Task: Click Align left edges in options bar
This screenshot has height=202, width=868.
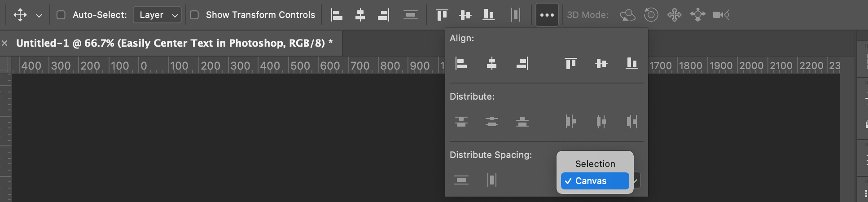Action: tap(337, 15)
